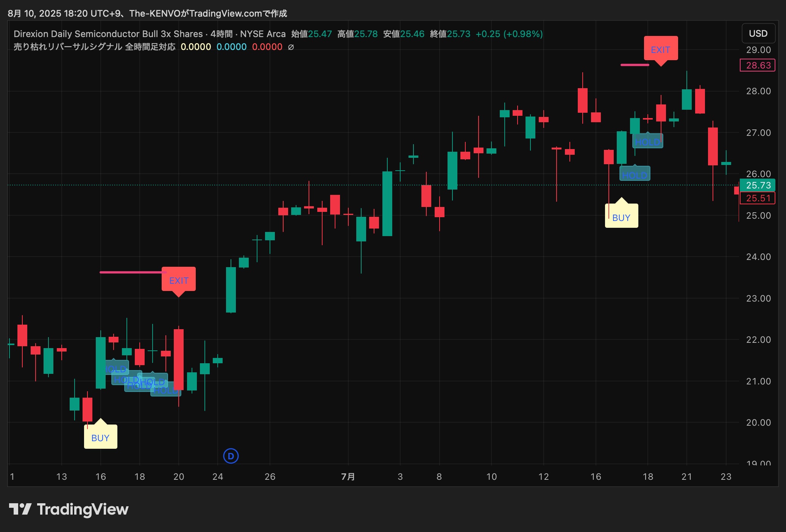This screenshot has width=786, height=532.
Task: Click the HOLD label near the 27.00 level
Action: tap(647, 142)
